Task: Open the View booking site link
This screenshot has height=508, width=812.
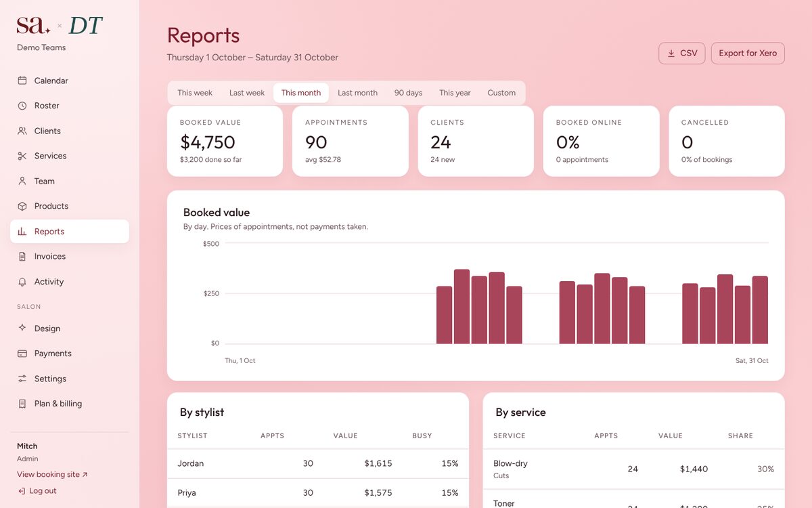Action: (52, 475)
